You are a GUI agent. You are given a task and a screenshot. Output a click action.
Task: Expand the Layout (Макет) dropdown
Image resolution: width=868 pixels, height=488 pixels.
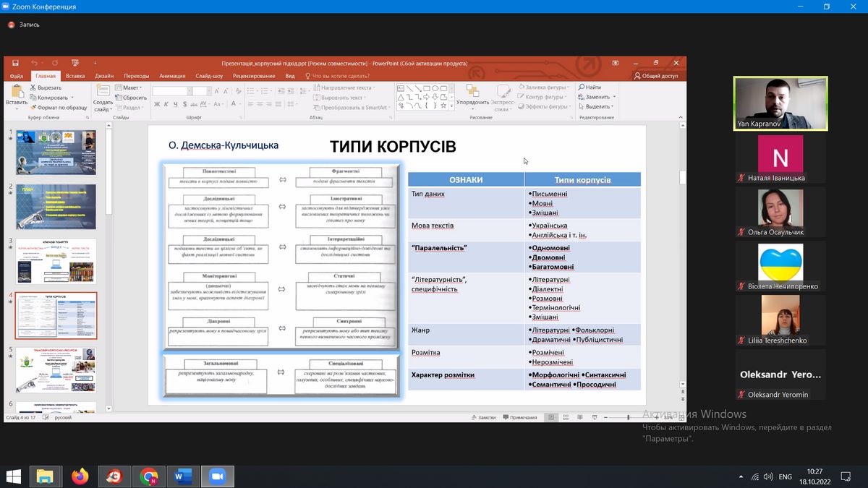point(131,87)
